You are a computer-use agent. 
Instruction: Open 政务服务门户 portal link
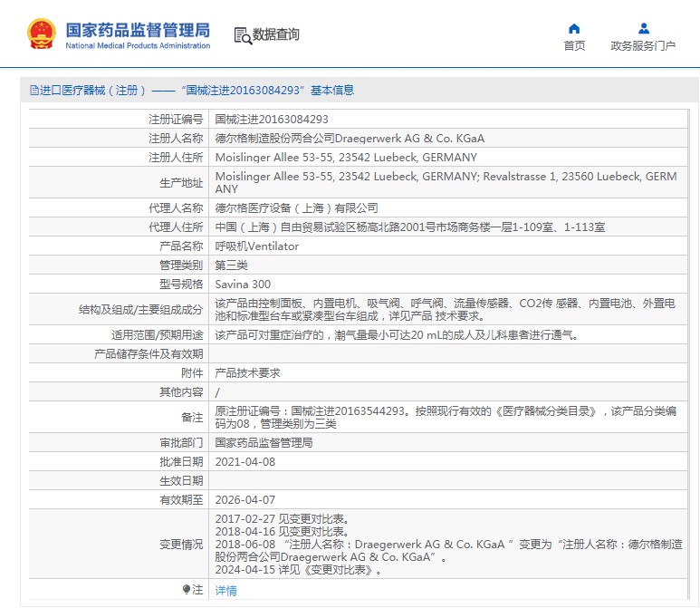[x=643, y=45]
